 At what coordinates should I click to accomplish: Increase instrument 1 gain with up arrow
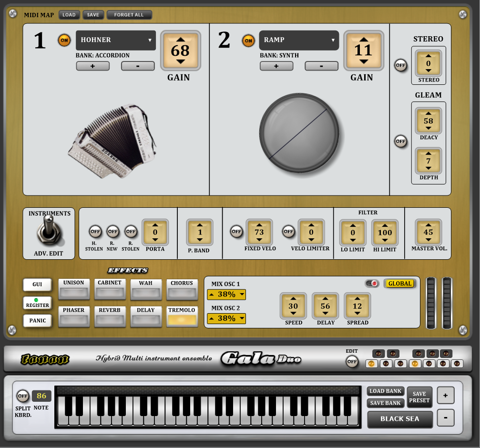click(180, 39)
